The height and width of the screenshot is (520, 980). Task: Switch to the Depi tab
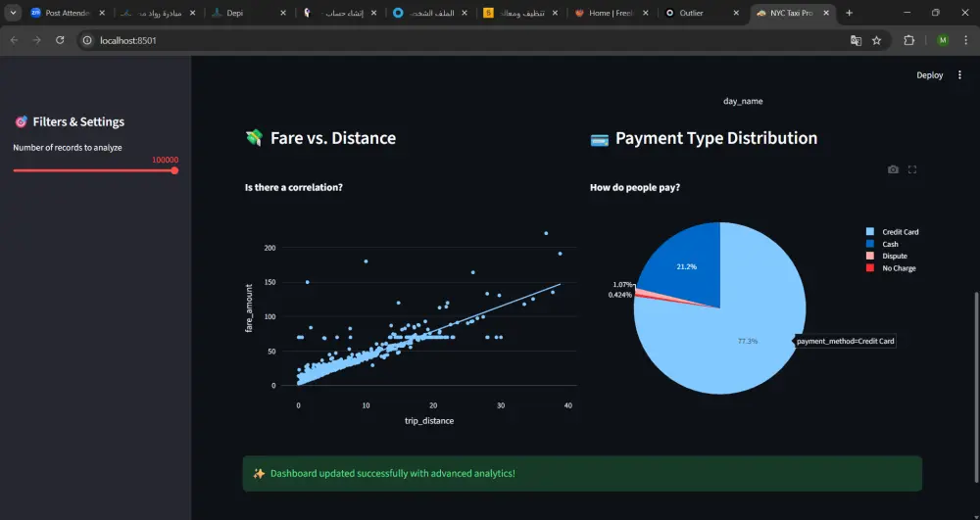249,13
